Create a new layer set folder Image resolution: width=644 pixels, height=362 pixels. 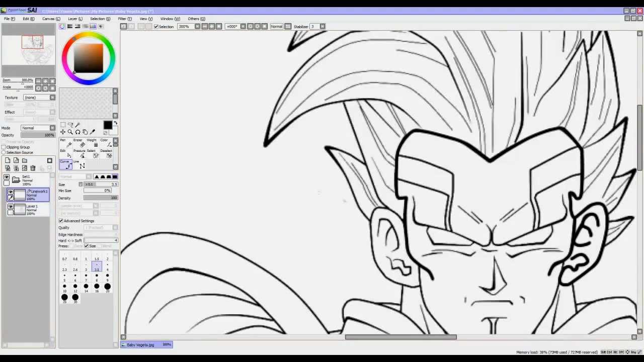(25, 160)
